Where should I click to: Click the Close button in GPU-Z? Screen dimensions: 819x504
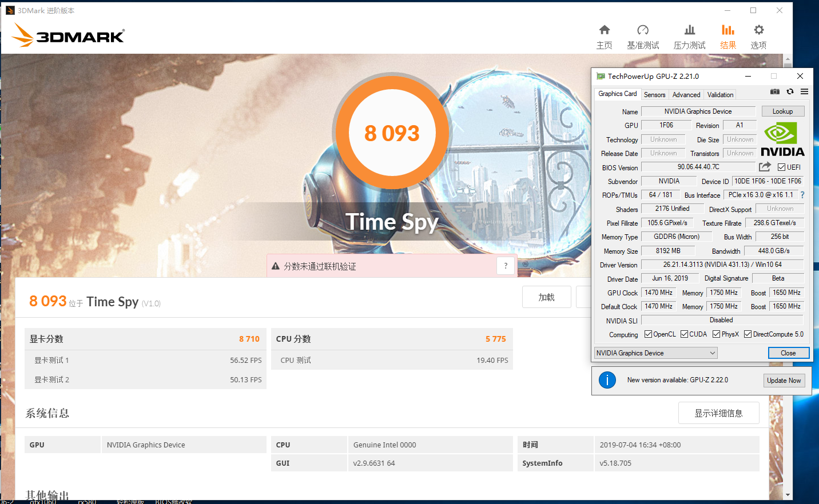coord(788,353)
